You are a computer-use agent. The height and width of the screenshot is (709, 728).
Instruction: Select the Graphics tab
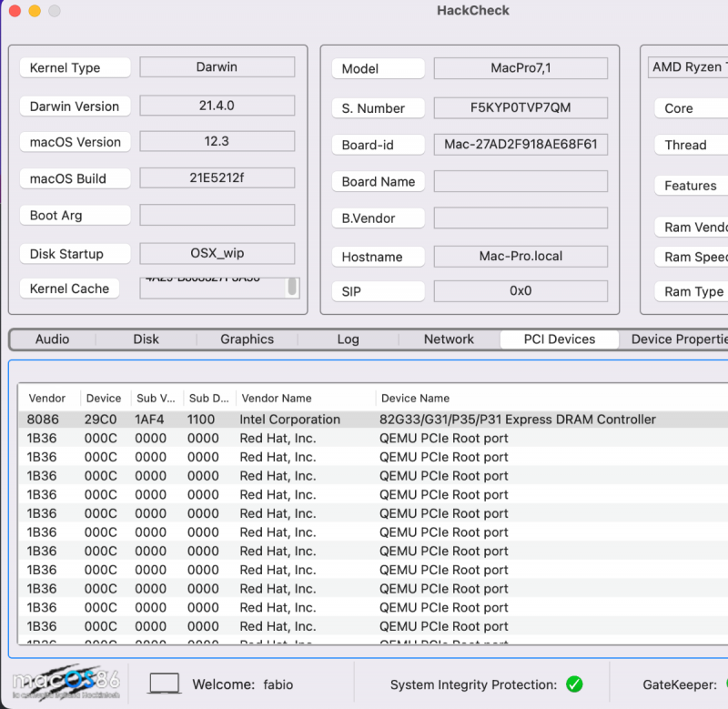(247, 339)
